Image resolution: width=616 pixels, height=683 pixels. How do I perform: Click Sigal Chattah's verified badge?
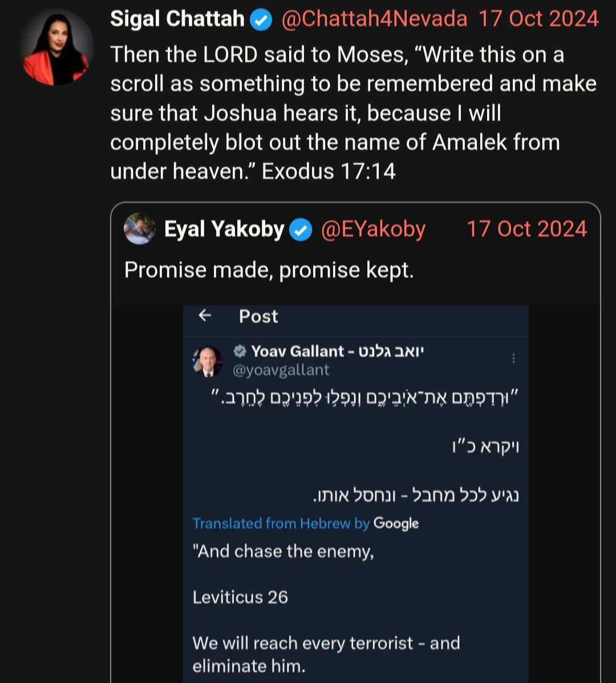[261, 19]
